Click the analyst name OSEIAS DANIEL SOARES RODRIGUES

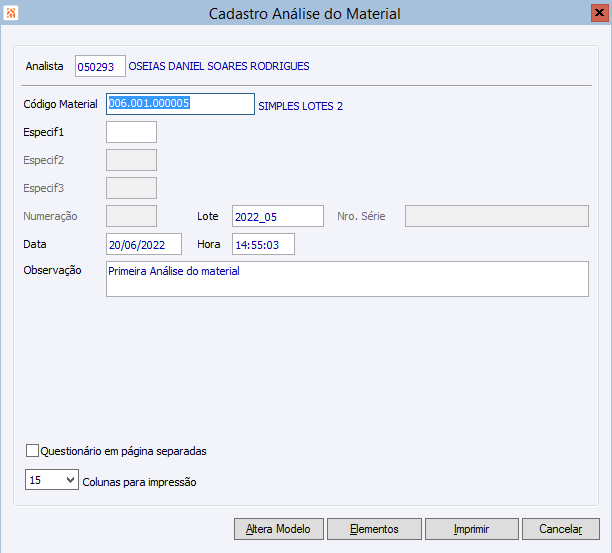tap(219, 67)
